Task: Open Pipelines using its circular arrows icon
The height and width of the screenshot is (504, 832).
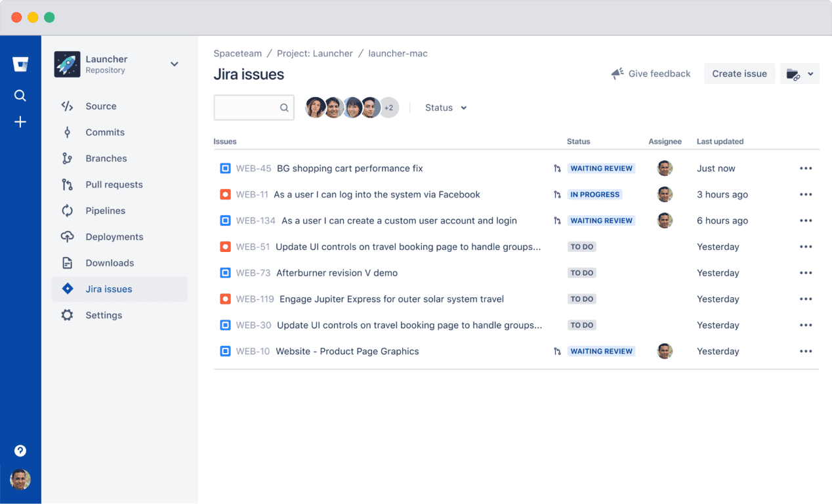Action: click(x=66, y=211)
